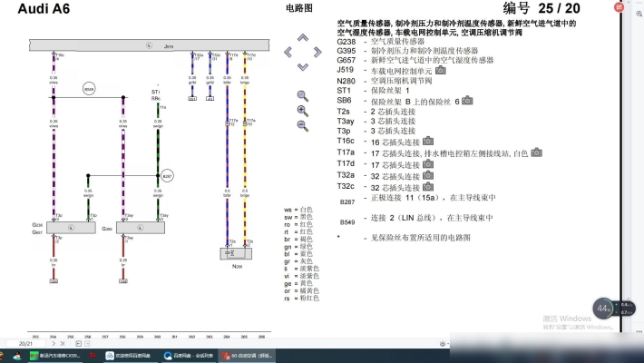This screenshot has width=644, height=363.
Task: Click the plain magnifier reset-zoom icon
Action: tap(303, 96)
